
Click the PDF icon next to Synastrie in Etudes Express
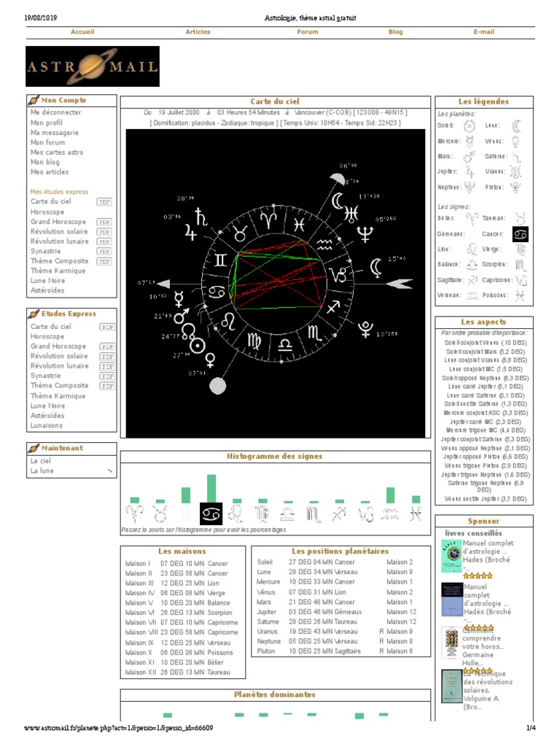point(107,376)
